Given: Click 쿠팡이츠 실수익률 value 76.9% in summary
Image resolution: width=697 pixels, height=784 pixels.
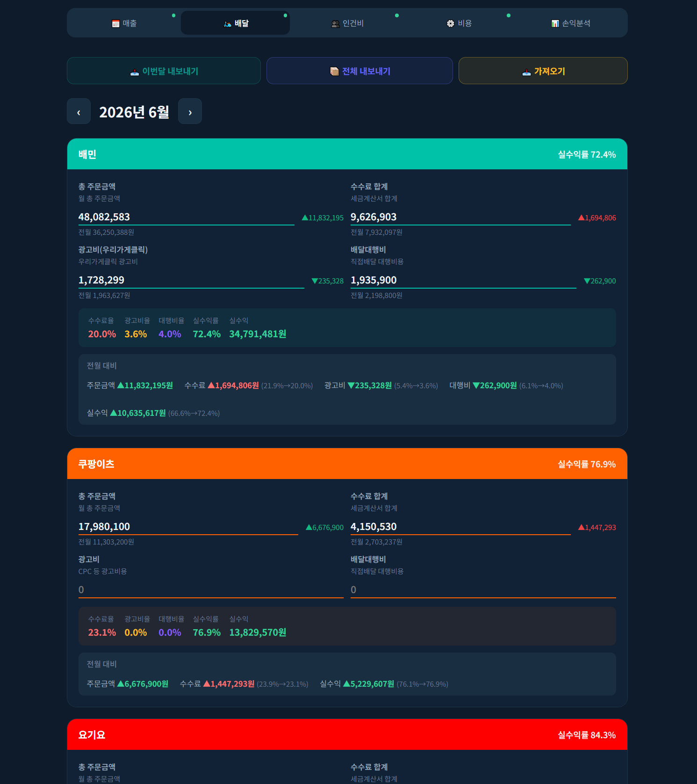Looking at the screenshot, I should (x=207, y=632).
